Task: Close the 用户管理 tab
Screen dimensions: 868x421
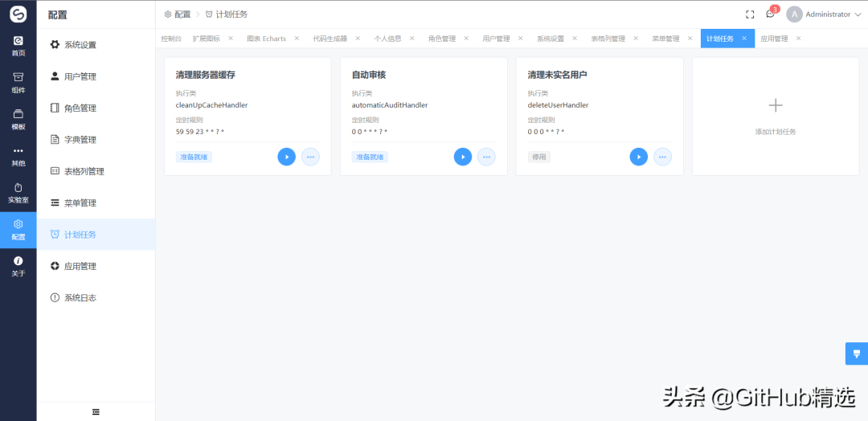Action: coord(520,39)
